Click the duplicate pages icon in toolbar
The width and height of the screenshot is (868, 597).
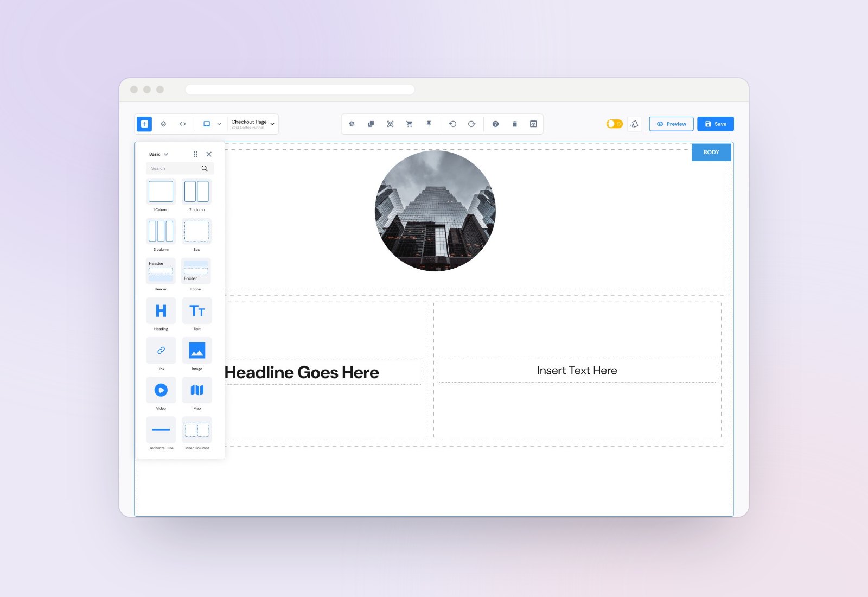click(x=371, y=124)
